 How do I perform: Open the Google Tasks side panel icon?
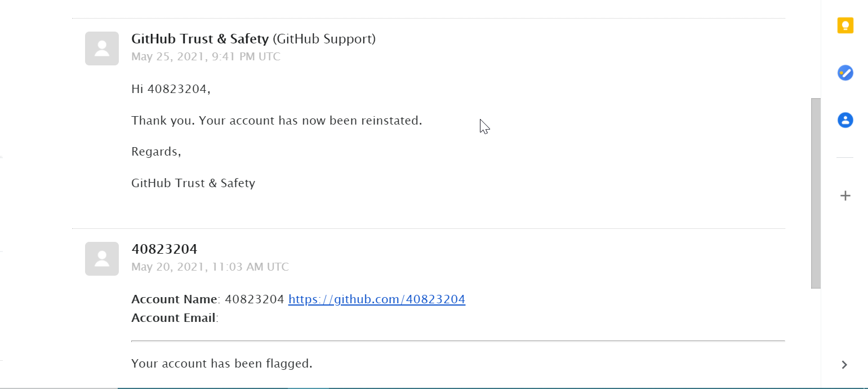coord(845,73)
